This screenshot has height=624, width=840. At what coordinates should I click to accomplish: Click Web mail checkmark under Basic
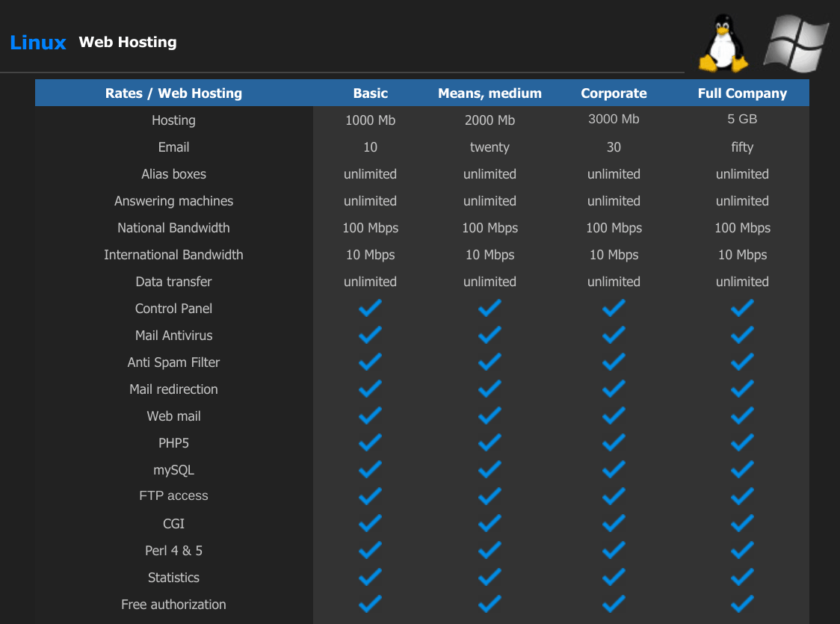point(370,416)
